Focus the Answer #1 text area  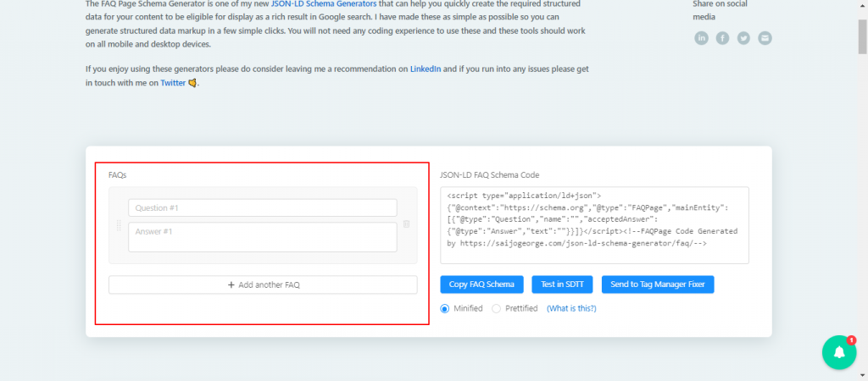(263, 237)
